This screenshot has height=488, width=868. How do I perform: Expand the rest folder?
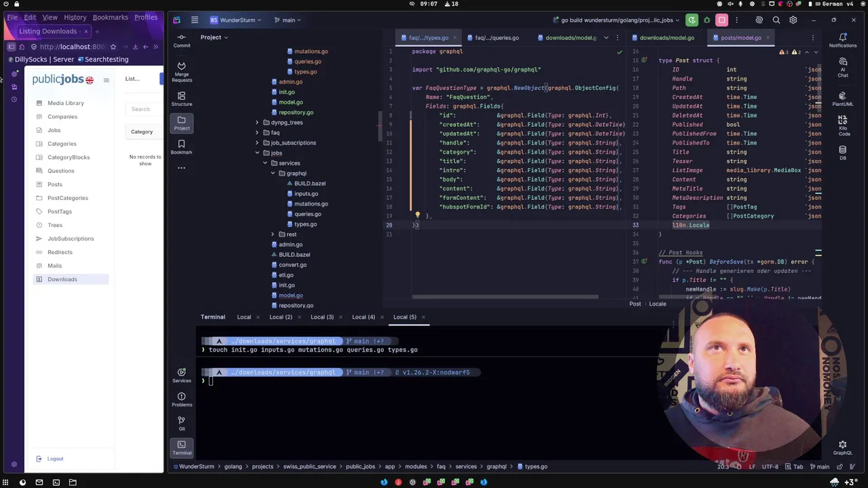tap(273, 235)
